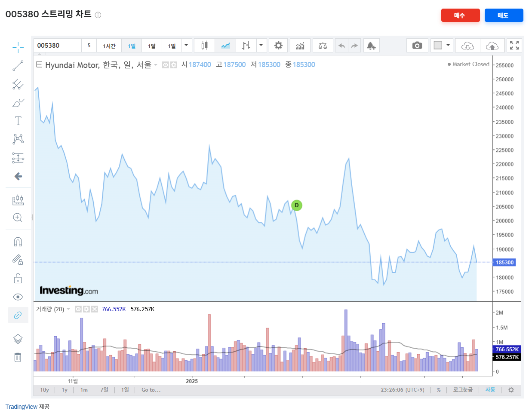Take a chart snapshot with camera icon

[417, 46]
